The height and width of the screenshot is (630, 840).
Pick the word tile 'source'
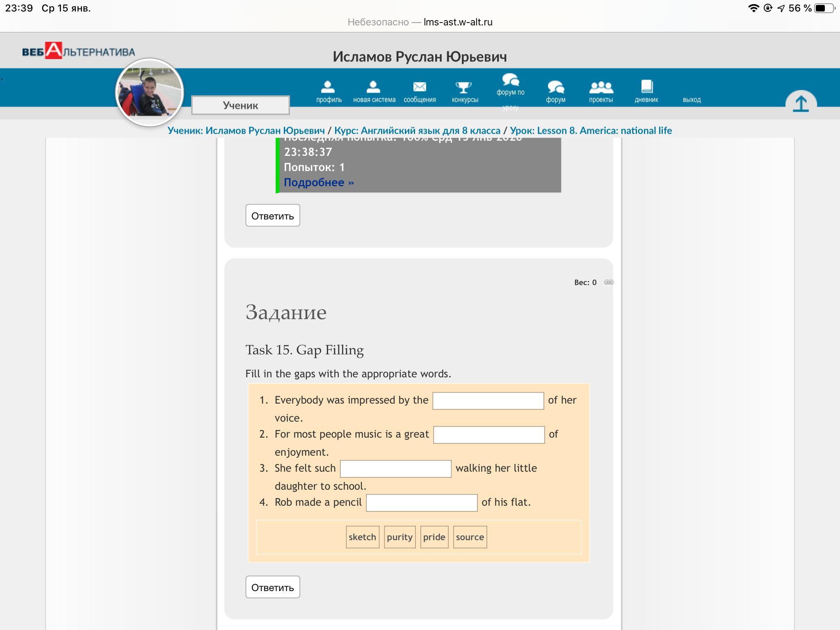click(470, 537)
